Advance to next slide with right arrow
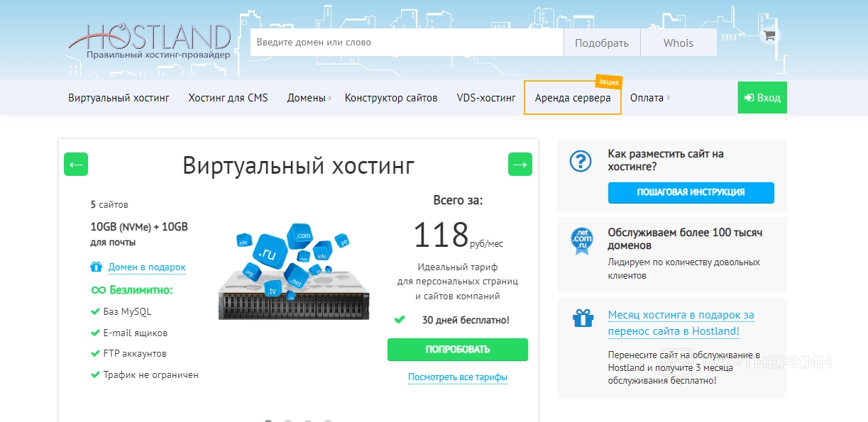The height and width of the screenshot is (422, 868). tap(520, 164)
